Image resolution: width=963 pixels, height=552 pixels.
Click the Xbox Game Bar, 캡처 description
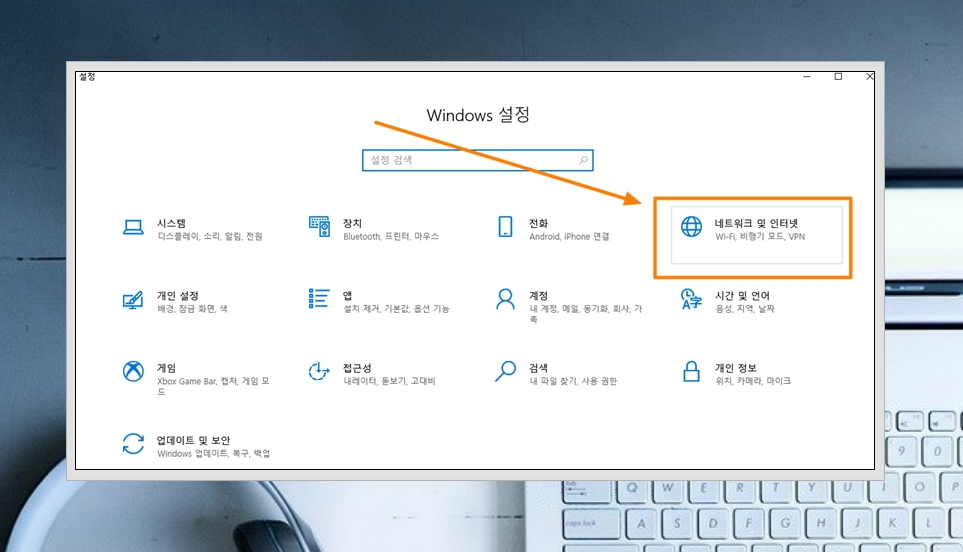coord(213,386)
